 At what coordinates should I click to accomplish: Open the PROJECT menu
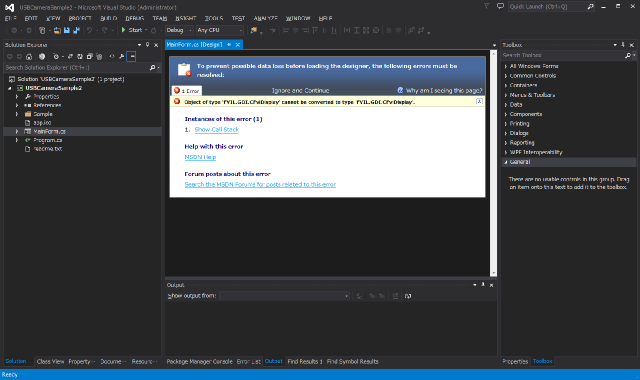coord(80,18)
